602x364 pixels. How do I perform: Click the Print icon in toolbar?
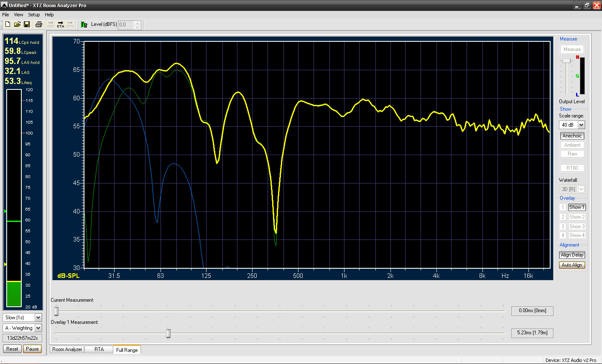(39, 25)
